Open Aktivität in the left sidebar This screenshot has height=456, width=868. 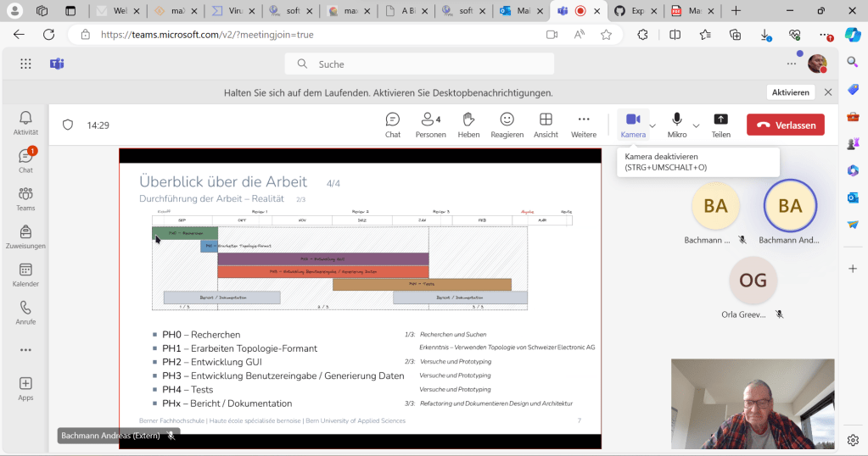tap(25, 123)
